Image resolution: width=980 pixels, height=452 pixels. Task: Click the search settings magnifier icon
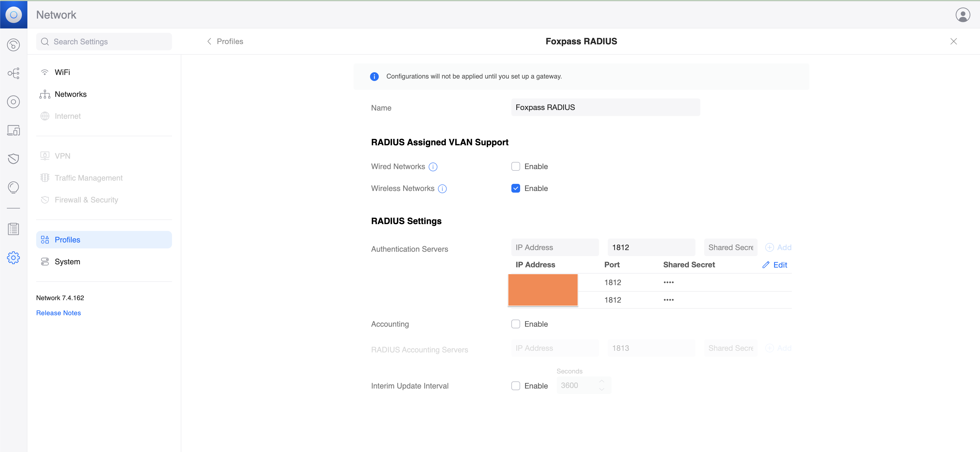pyautogui.click(x=45, y=41)
